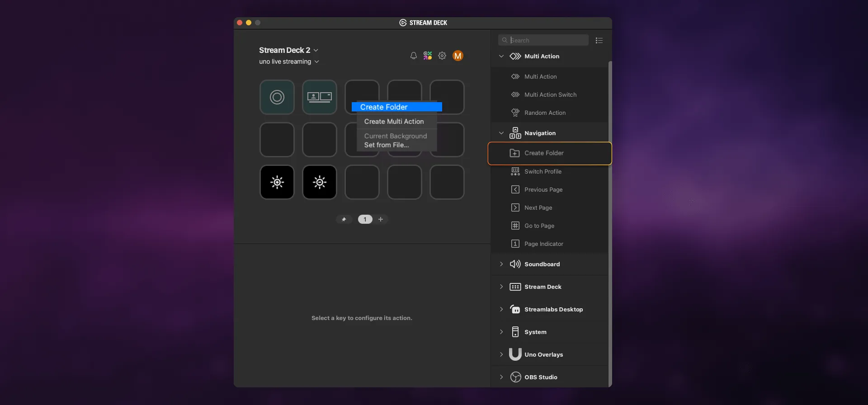Expand the OBS Studio category
This screenshot has height=405, width=868.
coord(501,377)
